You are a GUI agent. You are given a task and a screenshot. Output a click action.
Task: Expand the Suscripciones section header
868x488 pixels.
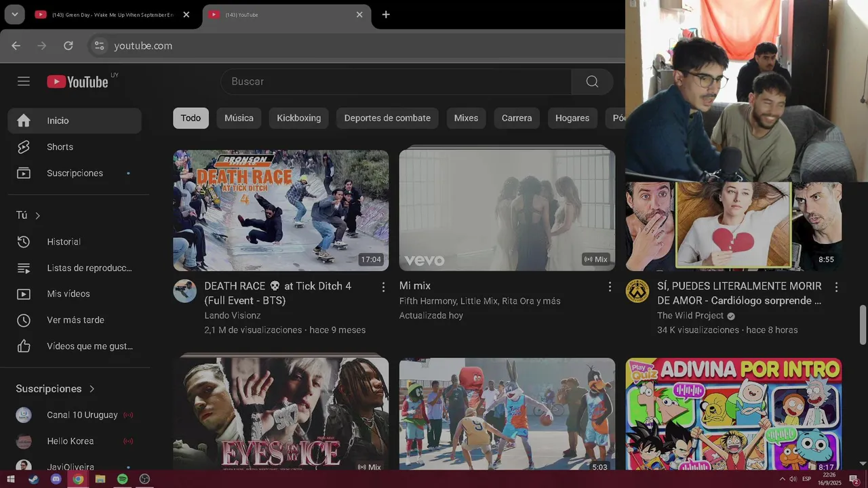(56, 389)
